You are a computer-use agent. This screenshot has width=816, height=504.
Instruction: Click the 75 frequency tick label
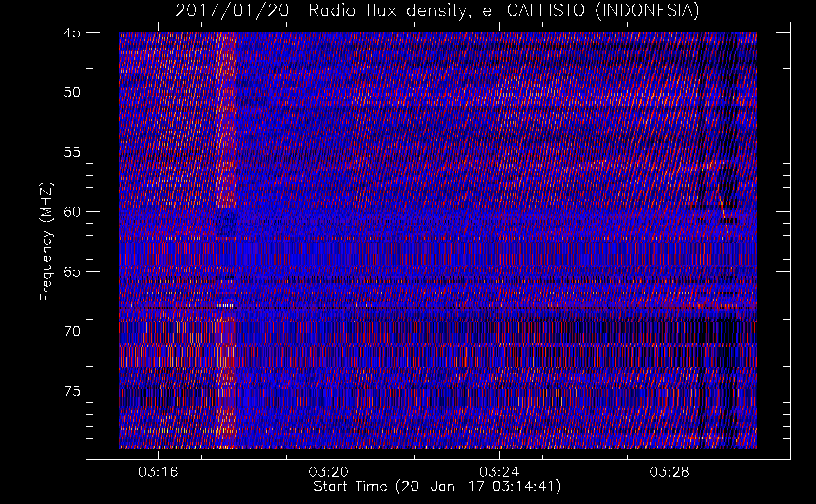[72, 391]
